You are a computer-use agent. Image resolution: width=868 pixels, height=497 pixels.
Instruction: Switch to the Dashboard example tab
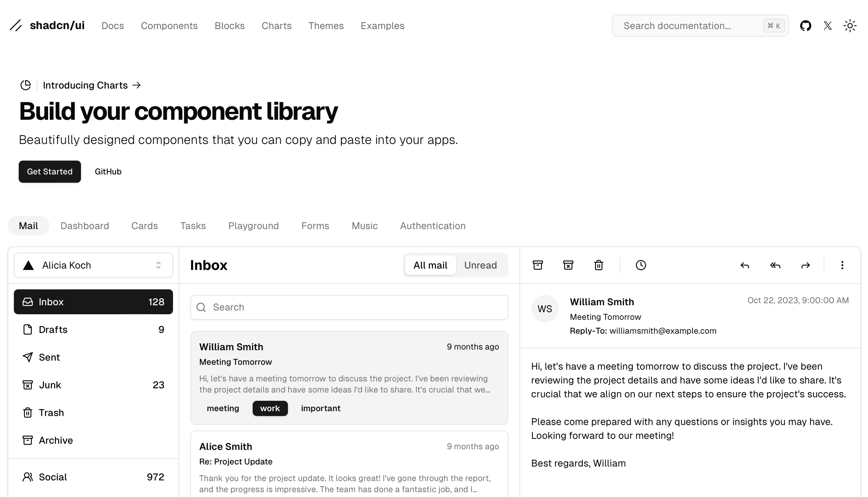pyautogui.click(x=84, y=226)
